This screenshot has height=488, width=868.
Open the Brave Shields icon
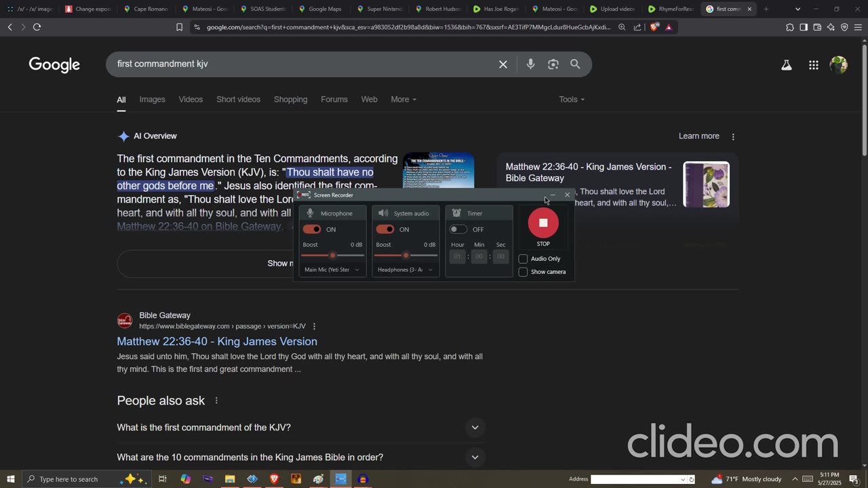pos(654,27)
